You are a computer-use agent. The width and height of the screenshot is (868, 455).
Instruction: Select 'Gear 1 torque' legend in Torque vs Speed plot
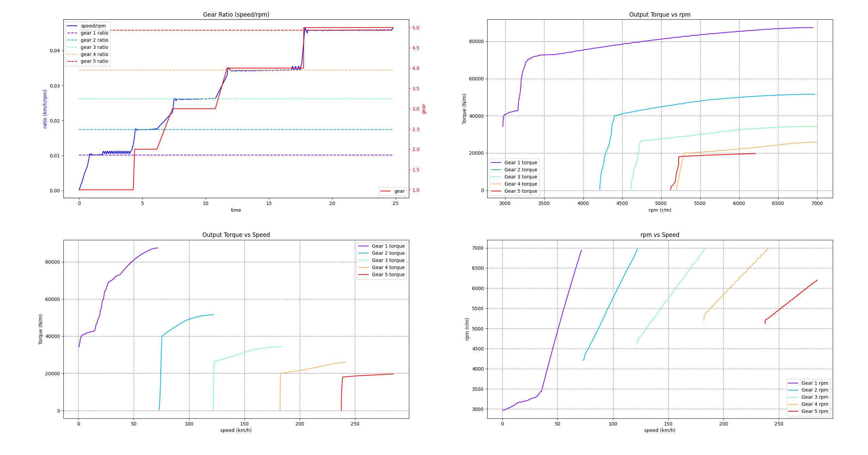coord(381,246)
